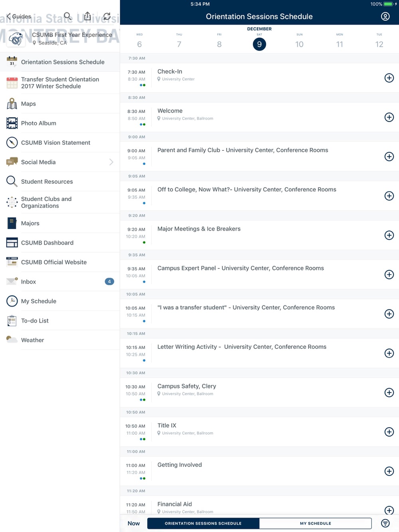This screenshot has width=399, height=532.
Task: Open the user profile icon
Action: pos(385,16)
